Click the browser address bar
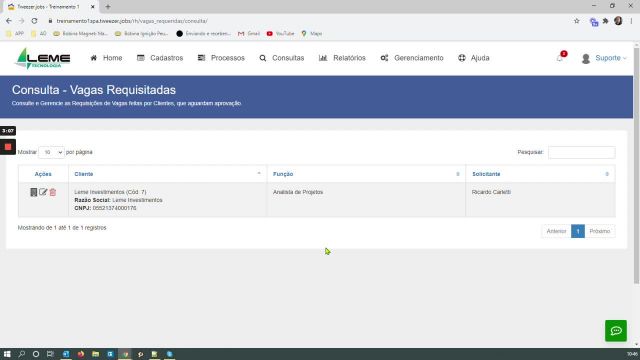 pos(306,21)
